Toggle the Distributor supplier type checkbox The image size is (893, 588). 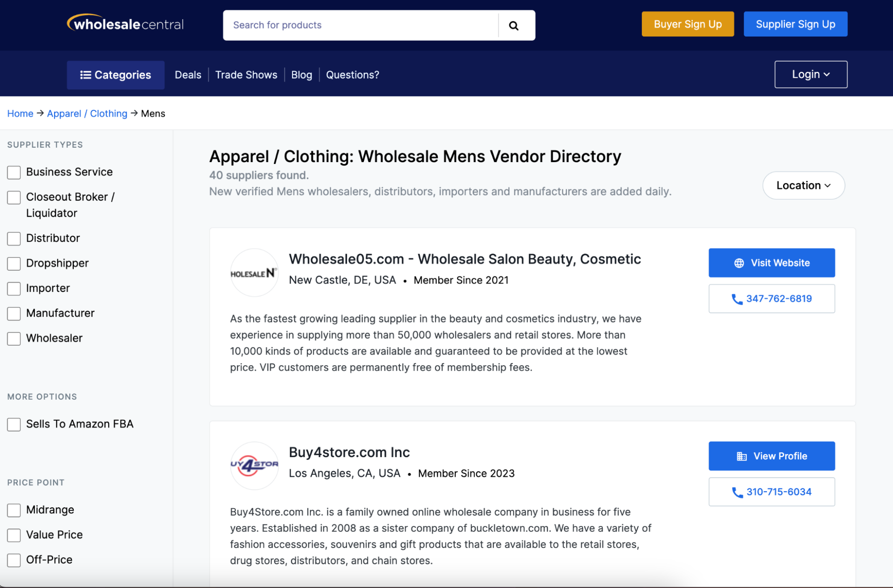click(x=14, y=238)
